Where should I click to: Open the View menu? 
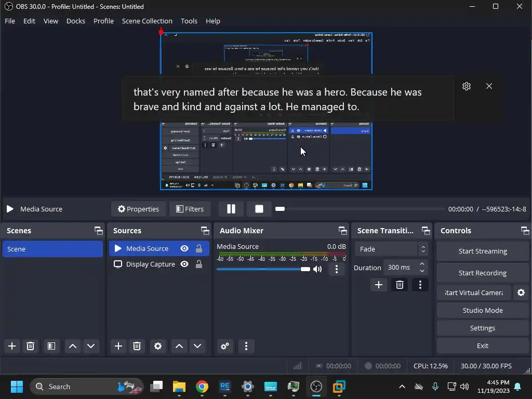[x=51, y=21]
